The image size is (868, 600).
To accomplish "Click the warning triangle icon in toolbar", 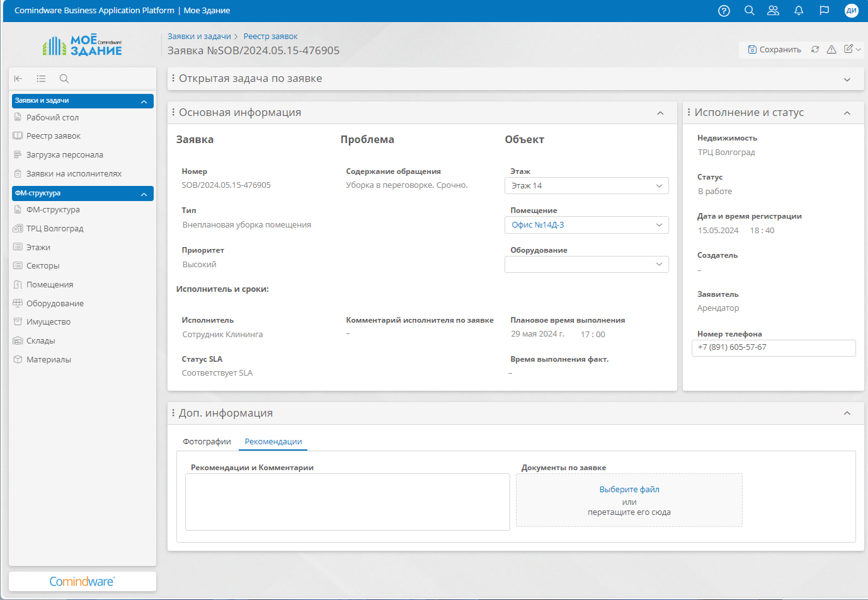I will (831, 49).
